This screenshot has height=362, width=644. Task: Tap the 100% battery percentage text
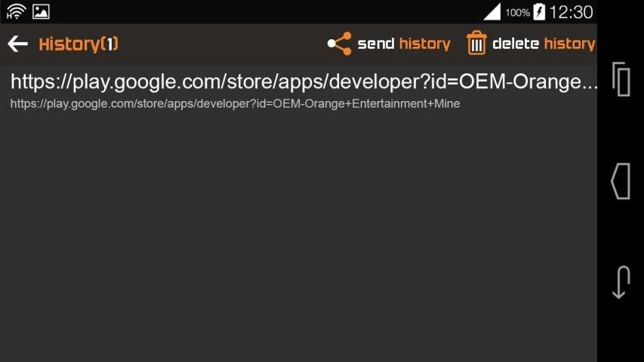click(517, 12)
